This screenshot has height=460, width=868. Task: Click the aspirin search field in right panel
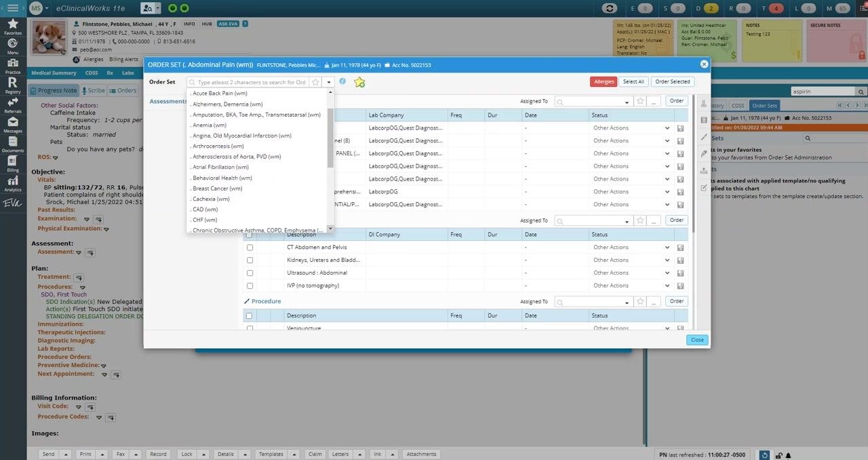coord(823,91)
